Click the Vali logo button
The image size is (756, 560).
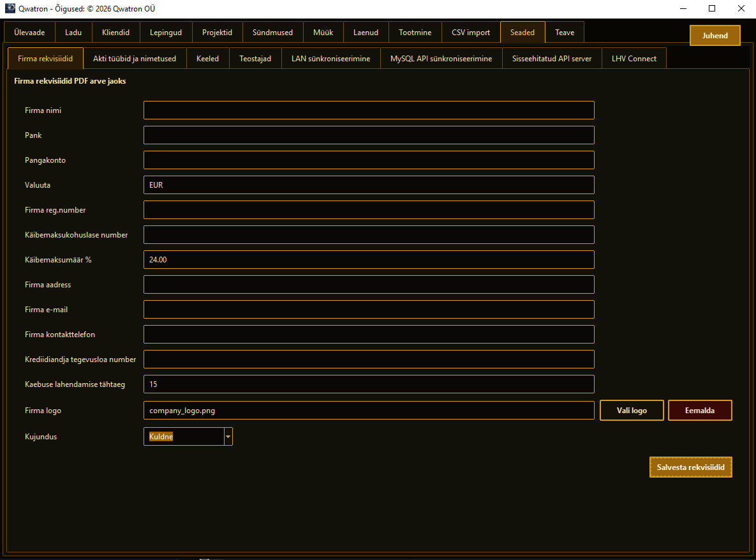pos(632,411)
